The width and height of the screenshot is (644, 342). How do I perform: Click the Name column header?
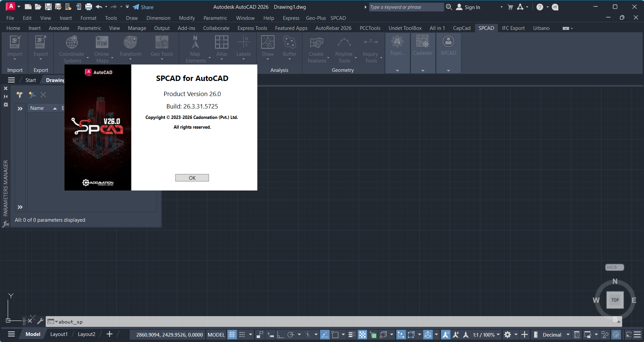pos(43,108)
